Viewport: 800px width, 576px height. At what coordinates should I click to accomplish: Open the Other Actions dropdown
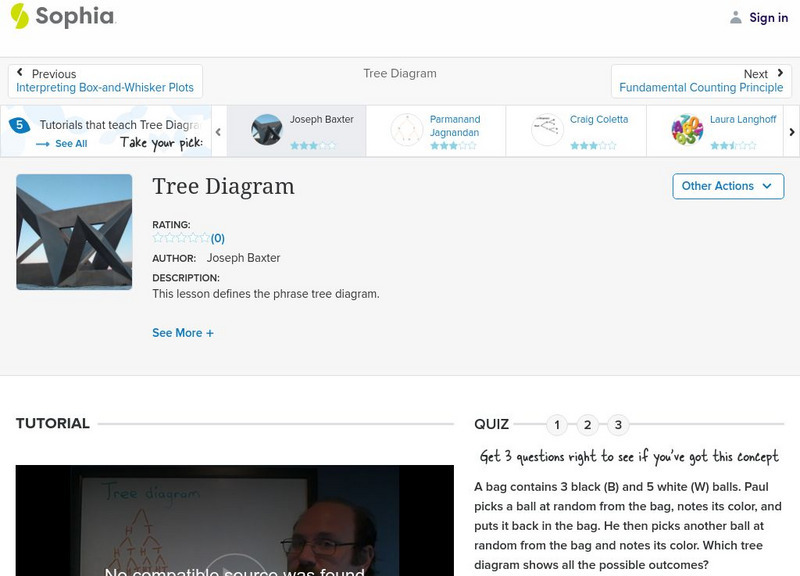[x=727, y=186]
